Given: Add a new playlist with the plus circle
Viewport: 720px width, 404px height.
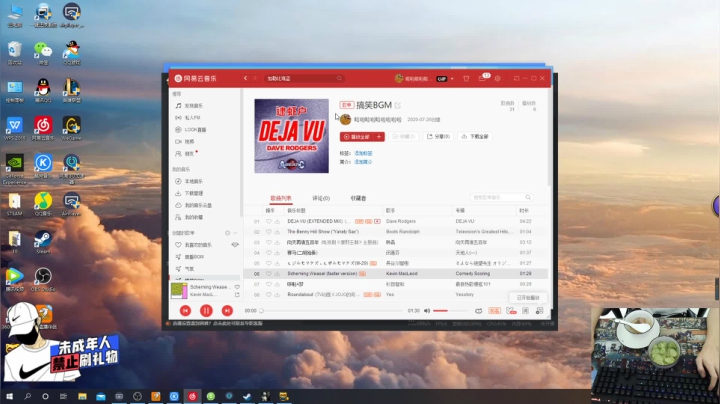Looking at the screenshot, I should click(227, 233).
